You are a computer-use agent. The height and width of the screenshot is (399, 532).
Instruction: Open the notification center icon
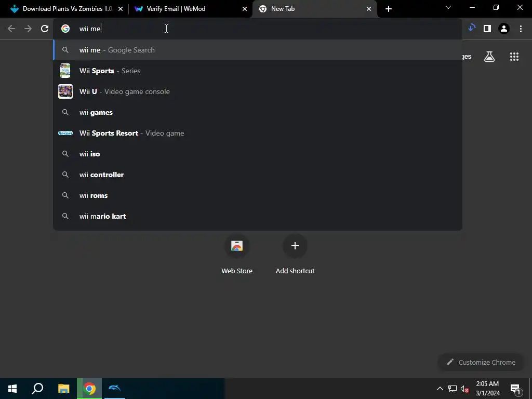[x=515, y=389]
